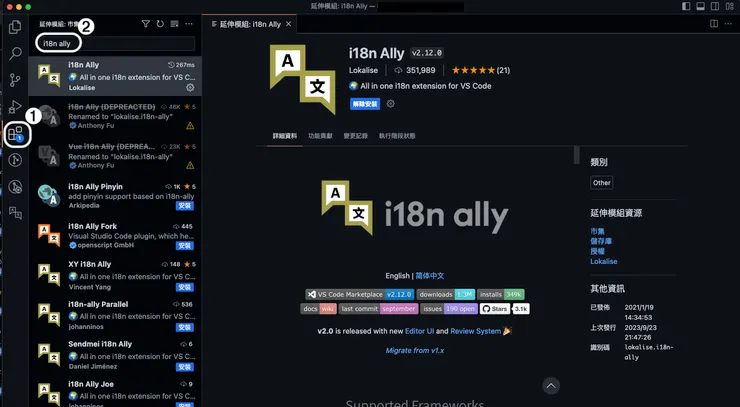Open the Migrate from v1.x link
This screenshot has width=740, height=407.
click(x=415, y=350)
